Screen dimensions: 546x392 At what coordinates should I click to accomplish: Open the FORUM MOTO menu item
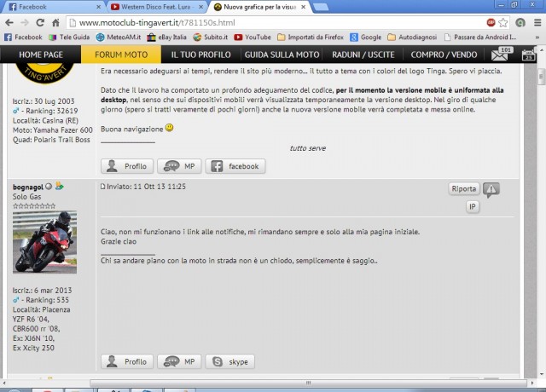coord(119,55)
